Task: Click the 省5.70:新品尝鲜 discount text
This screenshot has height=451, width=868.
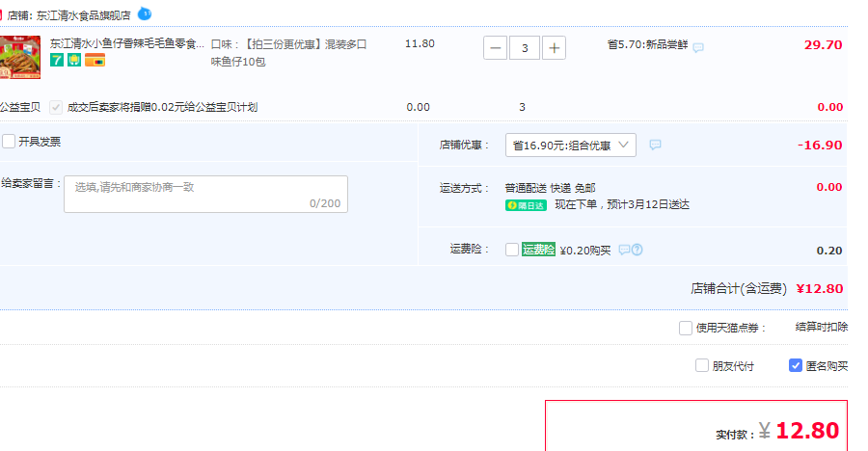Action: coord(648,45)
